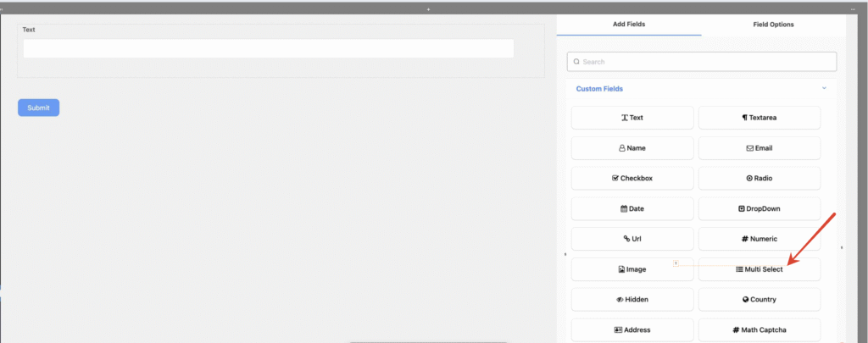Insert the Email field
Image resolution: width=868 pixels, height=343 pixels.
pos(759,148)
